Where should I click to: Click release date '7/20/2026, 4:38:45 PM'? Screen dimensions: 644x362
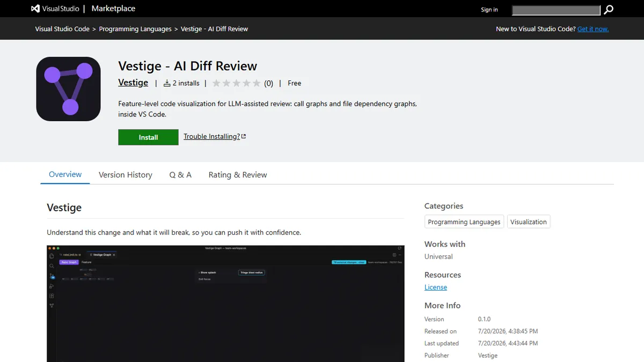coord(508,331)
